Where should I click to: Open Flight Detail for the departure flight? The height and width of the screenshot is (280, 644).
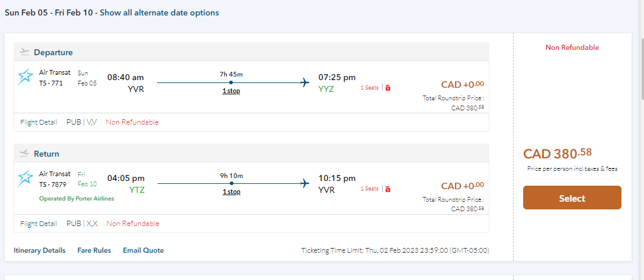(x=39, y=122)
